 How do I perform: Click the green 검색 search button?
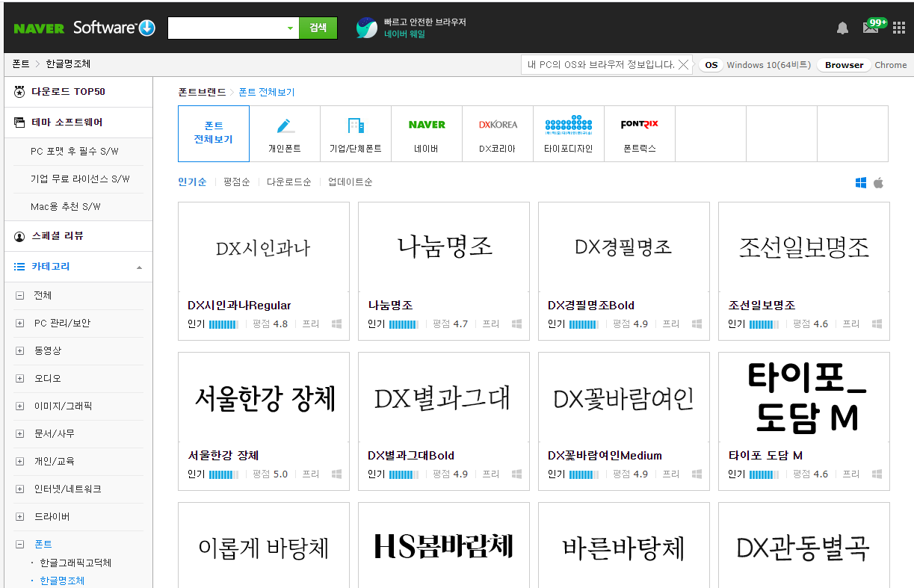point(318,28)
